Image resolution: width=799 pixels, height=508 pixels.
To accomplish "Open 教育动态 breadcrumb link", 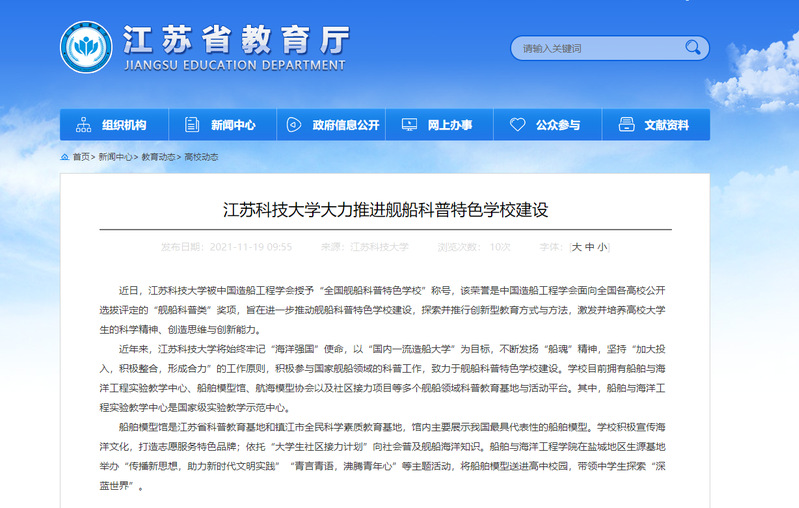I will 158,157.
